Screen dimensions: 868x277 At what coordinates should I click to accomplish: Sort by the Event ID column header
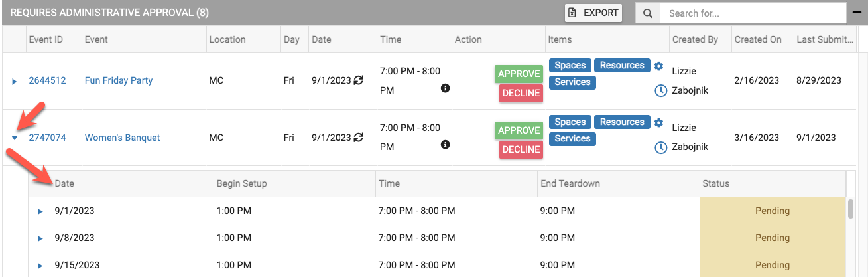pyautogui.click(x=46, y=39)
